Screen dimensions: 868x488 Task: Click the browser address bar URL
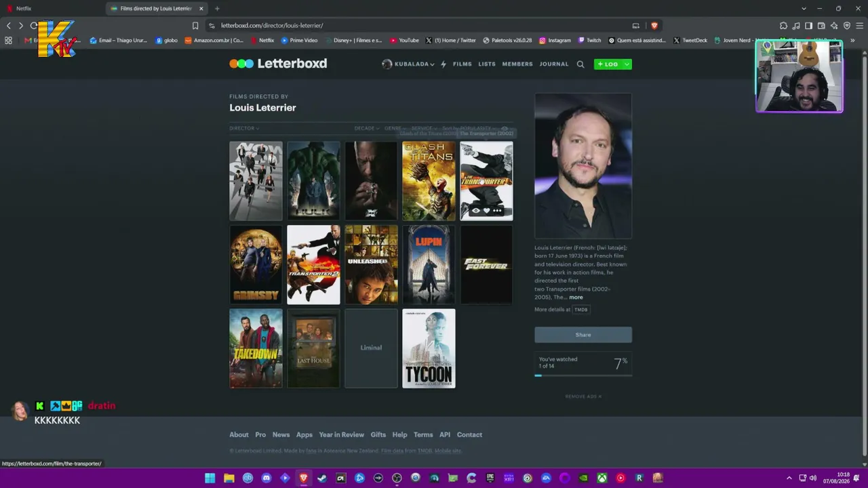pos(272,26)
